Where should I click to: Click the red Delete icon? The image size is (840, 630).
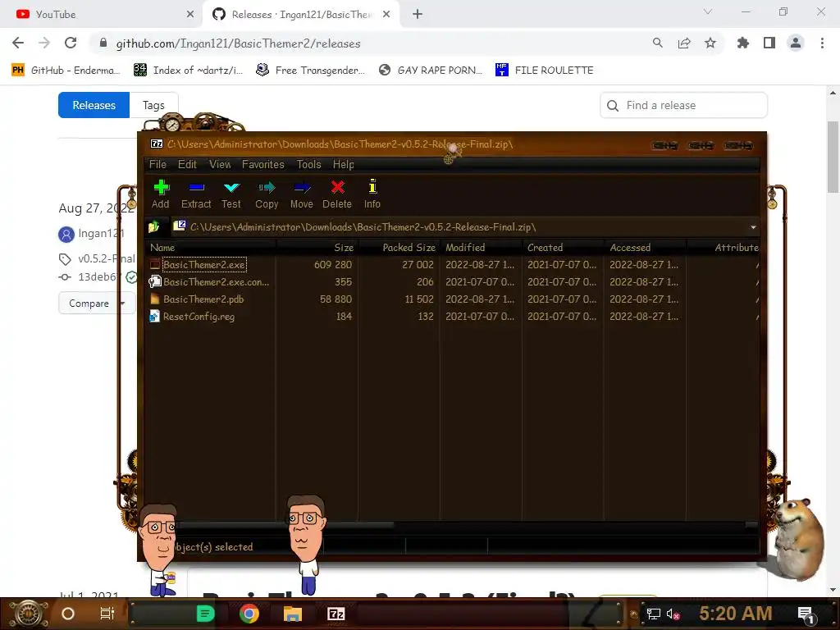tap(337, 194)
